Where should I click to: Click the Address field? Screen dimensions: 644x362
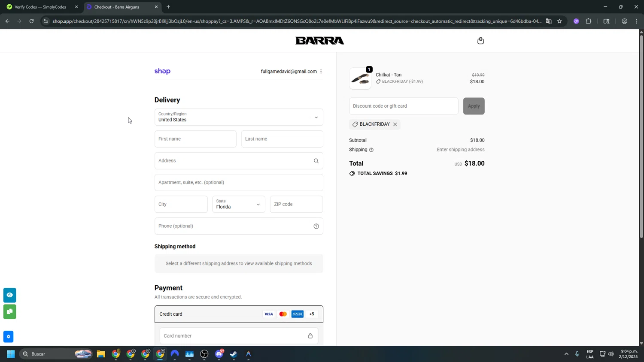[239, 161]
